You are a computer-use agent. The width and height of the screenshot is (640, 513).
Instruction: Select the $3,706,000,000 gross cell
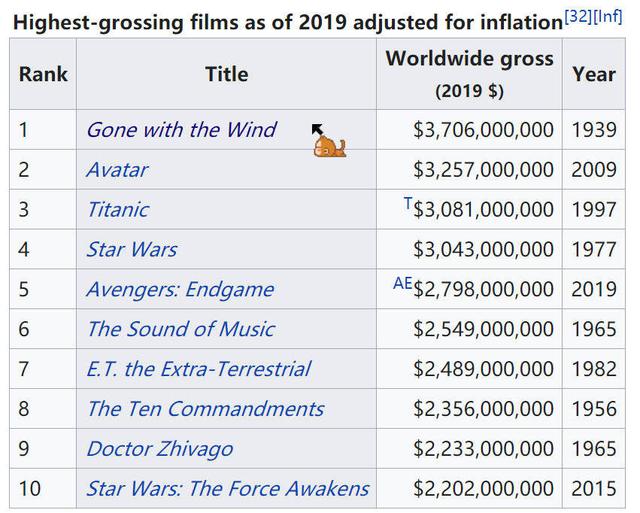pyautogui.click(x=482, y=130)
